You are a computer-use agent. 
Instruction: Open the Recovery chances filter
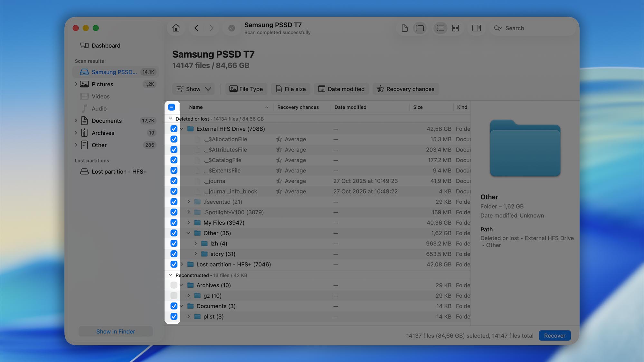click(x=405, y=89)
